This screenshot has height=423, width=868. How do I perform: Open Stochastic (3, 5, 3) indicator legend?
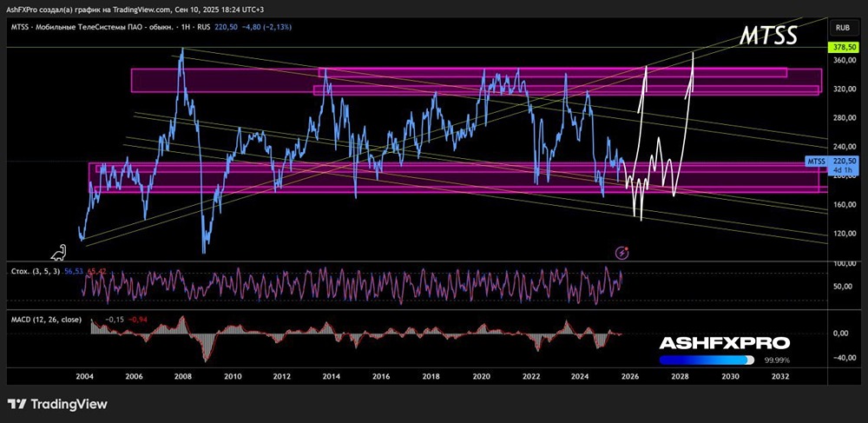pos(36,272)
